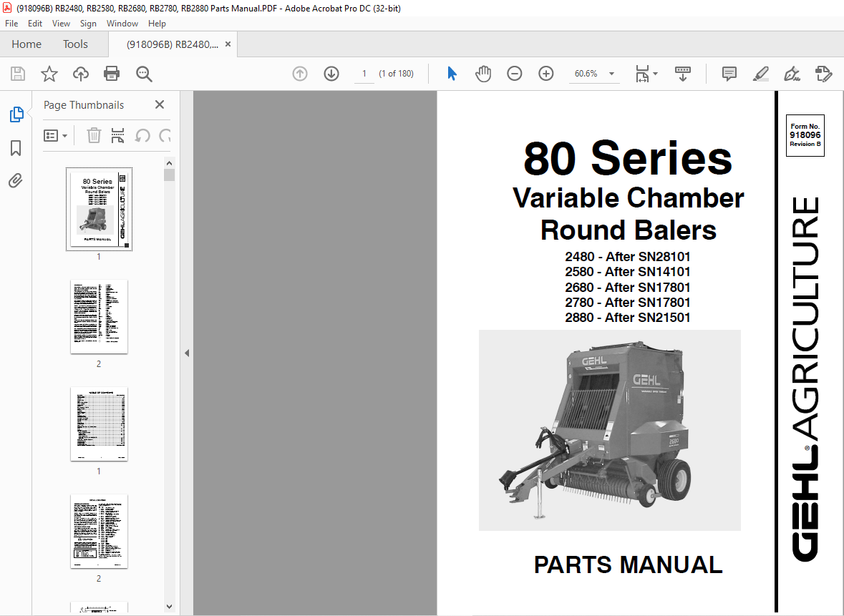This screenshot has width=844, height=616.
Task: Click the read mode keyboard icon
Action: [682, 74]
